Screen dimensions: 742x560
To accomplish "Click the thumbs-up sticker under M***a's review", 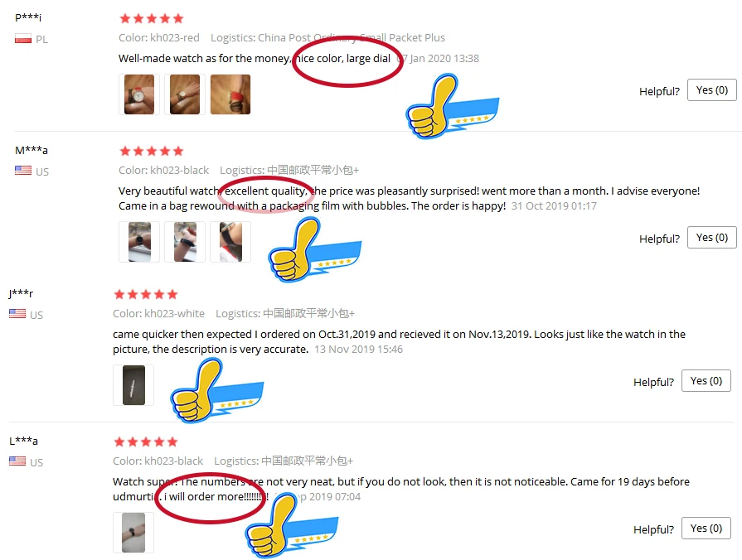I will tap(314, 249).
